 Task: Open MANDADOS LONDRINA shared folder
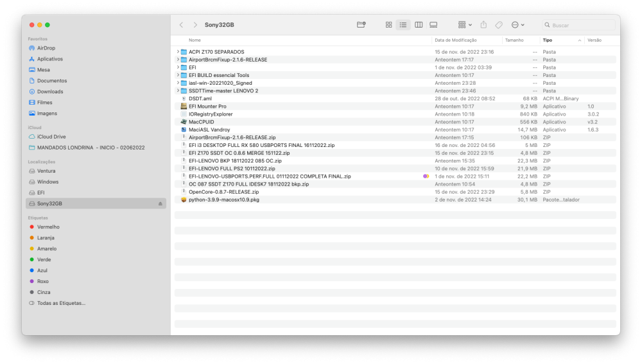click(91, 148)
